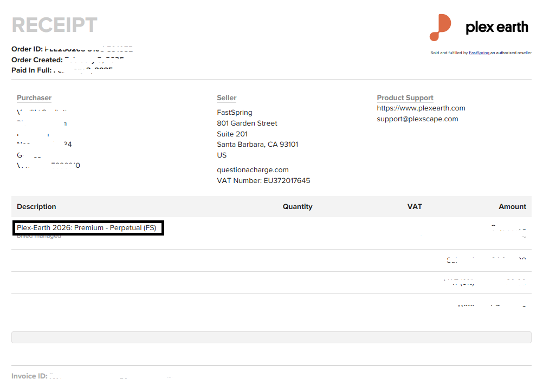Click the "Suite 201" address line
Image resolution: width=543 pixels, height=392 pixels.
[232, 134]
